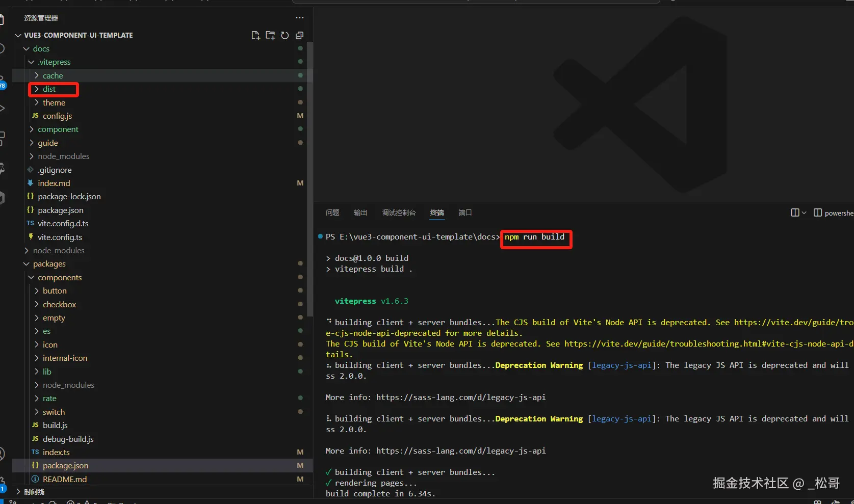Open the Explorer more actions menu

tap(300, 18)
